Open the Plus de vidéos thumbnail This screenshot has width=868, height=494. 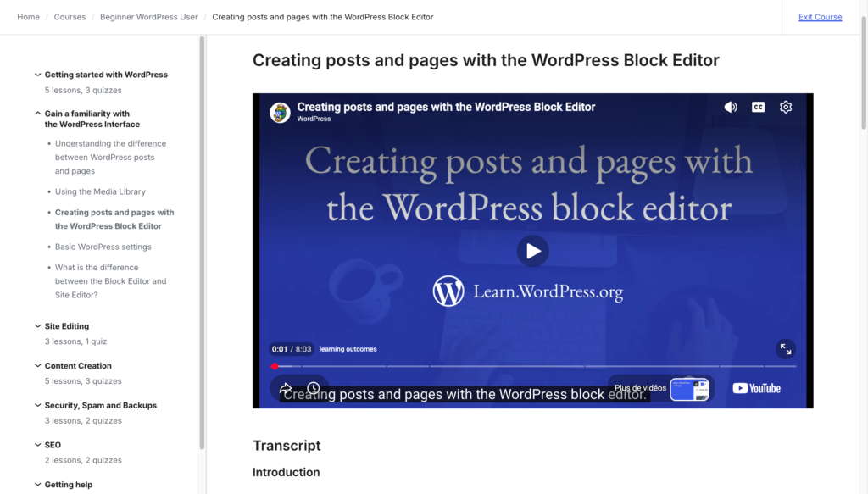tap(689, 389)
